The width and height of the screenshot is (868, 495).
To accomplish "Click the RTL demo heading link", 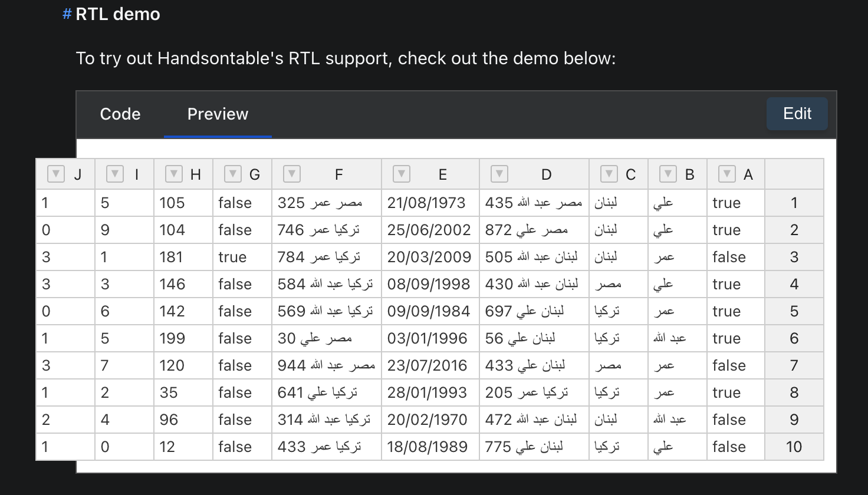I will (x=117, y=14).
